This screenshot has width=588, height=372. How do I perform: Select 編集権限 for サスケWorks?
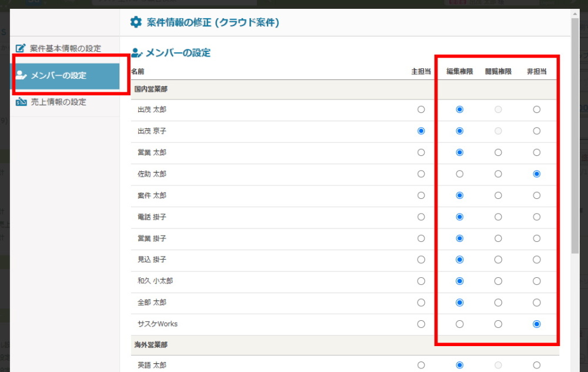460,324
